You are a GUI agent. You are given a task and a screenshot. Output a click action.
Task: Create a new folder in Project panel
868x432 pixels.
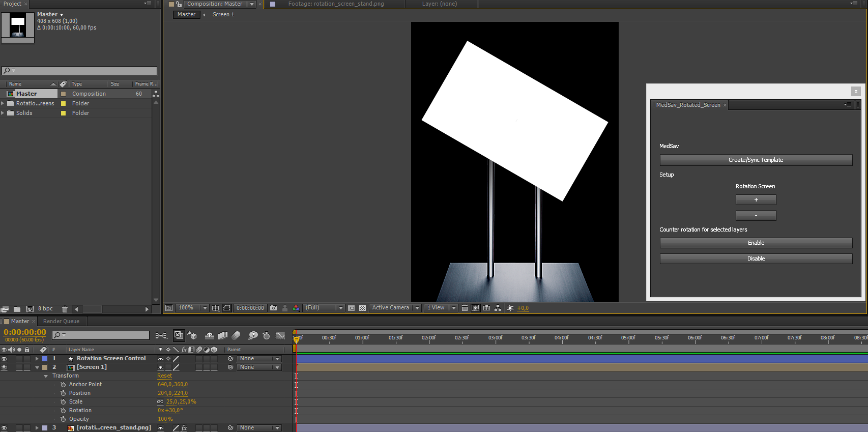[17, 309]
